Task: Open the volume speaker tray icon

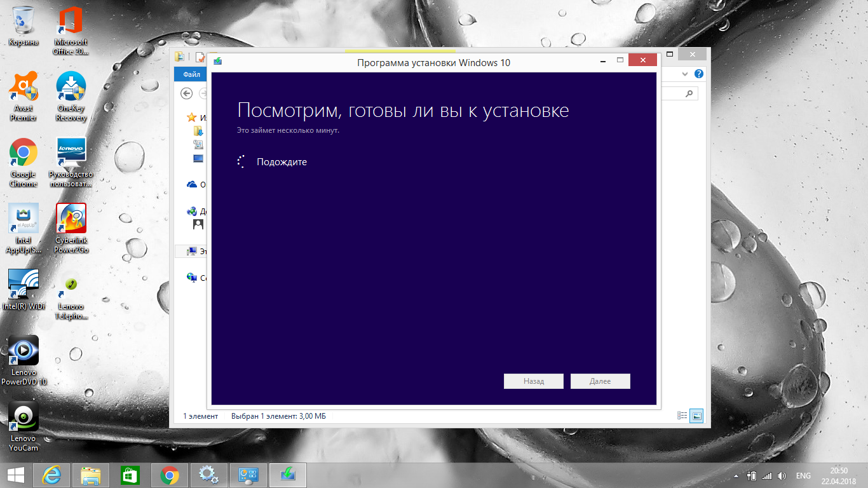Action: click(782, 475)
